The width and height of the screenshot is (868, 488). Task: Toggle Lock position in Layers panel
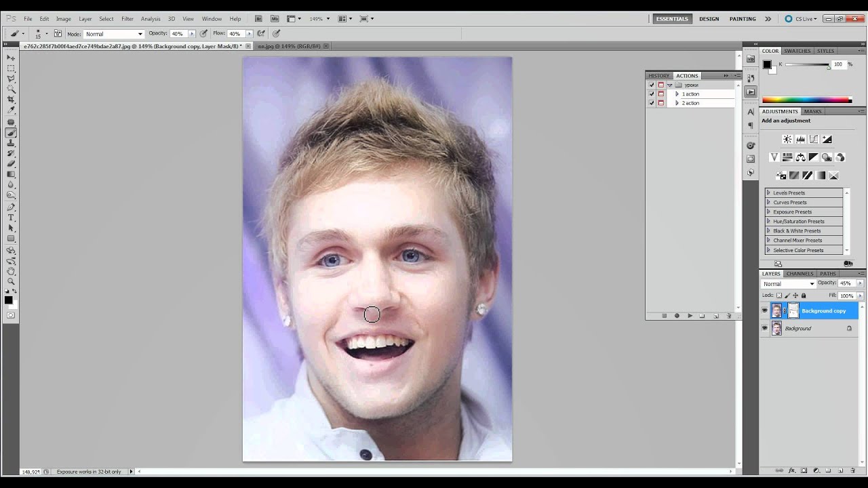click(x=795, y=296)
